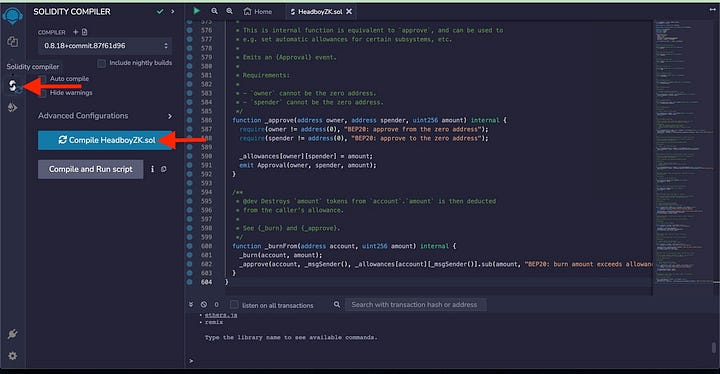Enable listen on all transactions checkbox
Image resolution: width=720 pixels, height=374 pixels.
(234, 305)
